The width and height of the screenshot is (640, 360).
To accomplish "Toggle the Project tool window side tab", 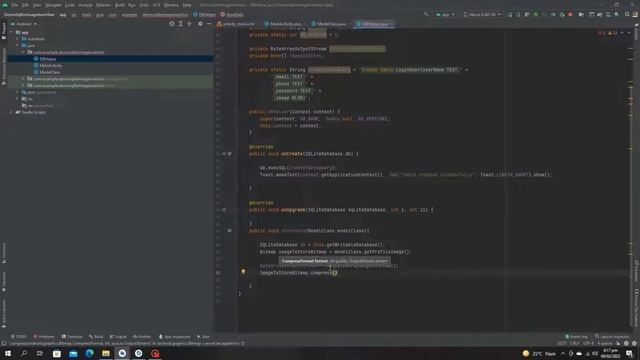I will pyautogui.click(x=4, y=31).
